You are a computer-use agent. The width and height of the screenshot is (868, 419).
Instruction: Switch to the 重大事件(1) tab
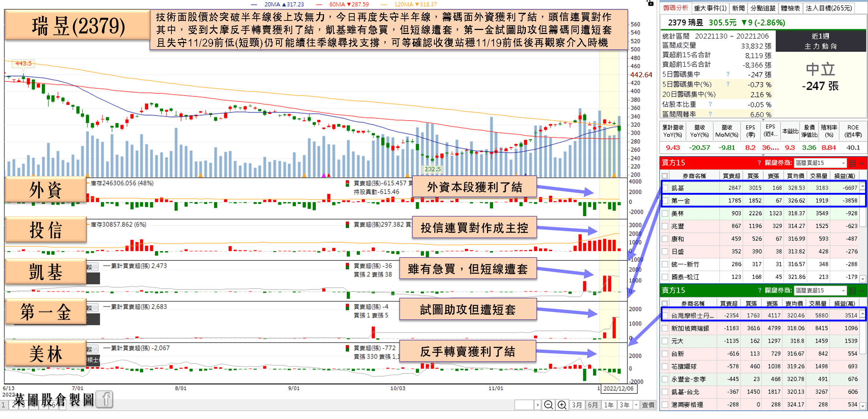710,8
